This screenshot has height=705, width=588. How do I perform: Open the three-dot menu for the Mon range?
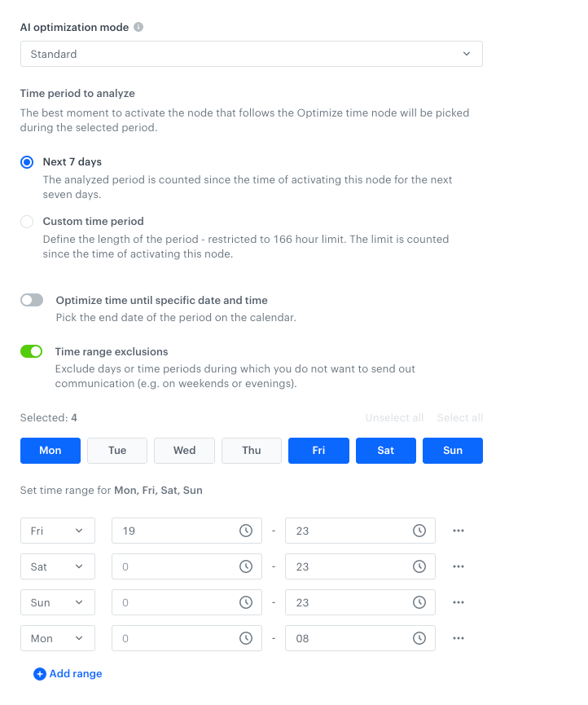pos(459,638)
